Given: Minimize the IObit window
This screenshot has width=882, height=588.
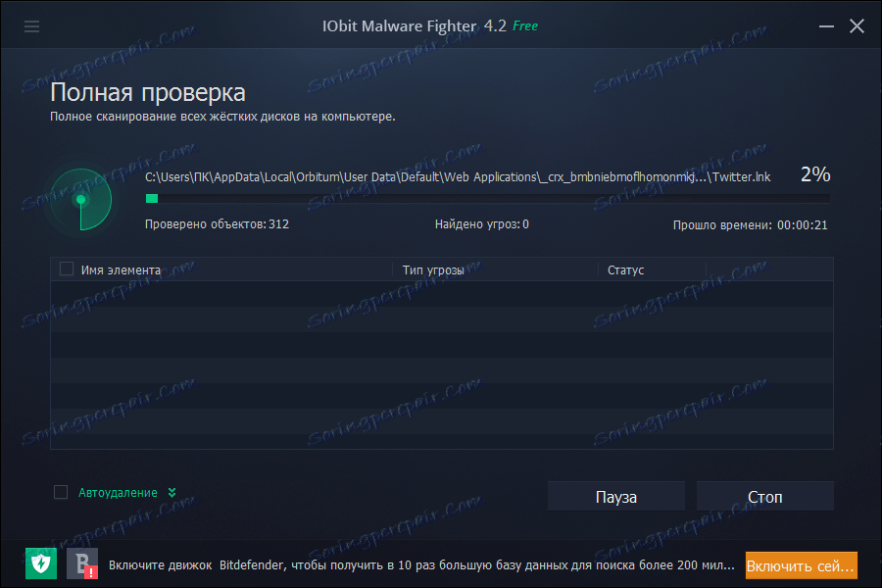Looking at the screenshot, I should click(x=826, y=25).
